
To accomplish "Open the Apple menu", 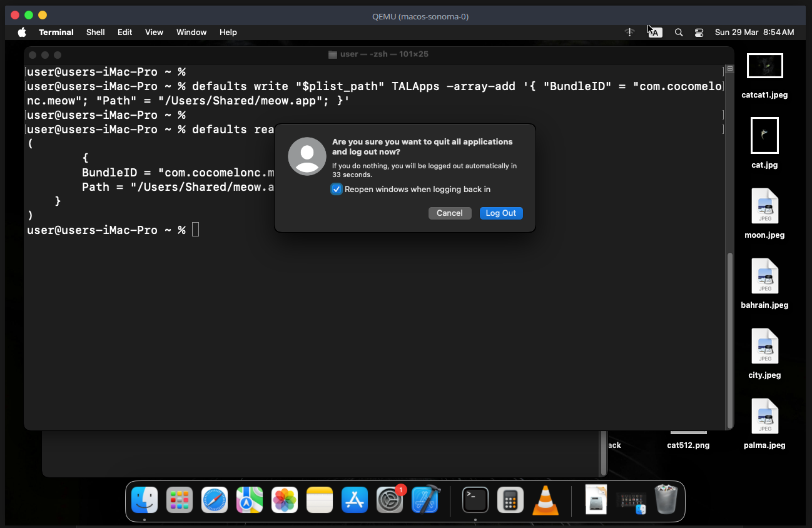I will pos(22,33).
